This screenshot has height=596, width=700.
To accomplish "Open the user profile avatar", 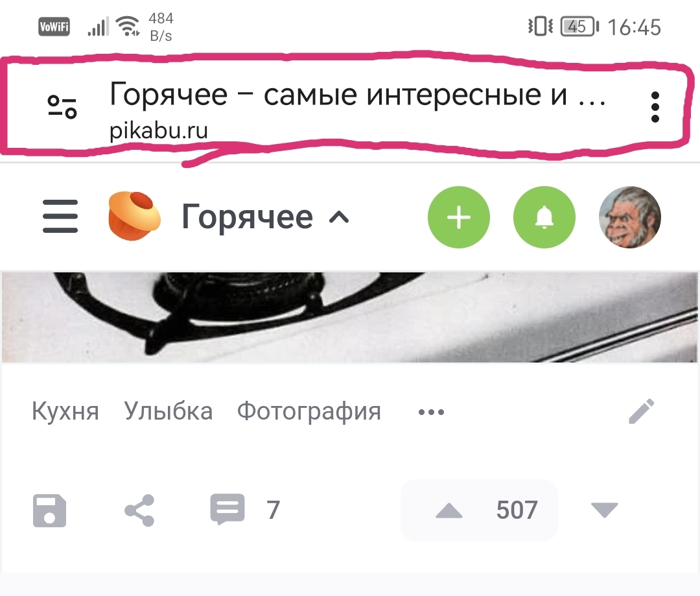I will coord(629,217).
